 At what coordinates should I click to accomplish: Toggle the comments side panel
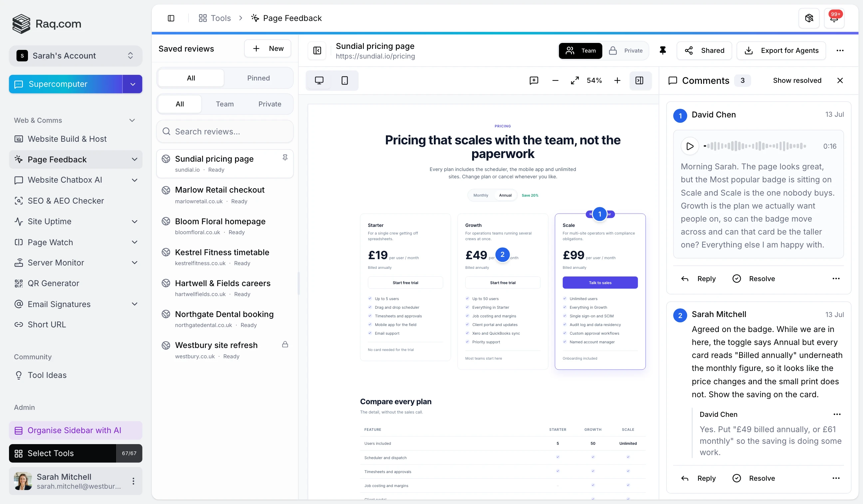[x=639, y=81]
